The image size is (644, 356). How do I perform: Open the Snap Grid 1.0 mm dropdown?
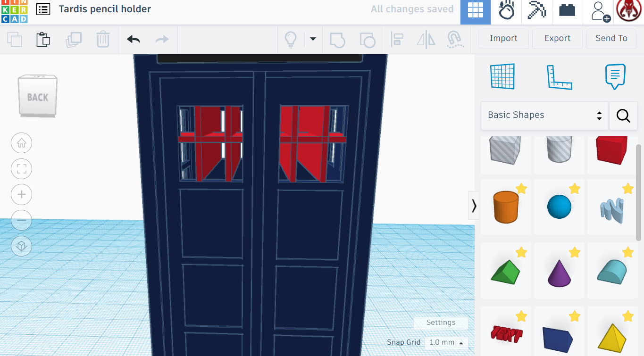pos(446,343)
